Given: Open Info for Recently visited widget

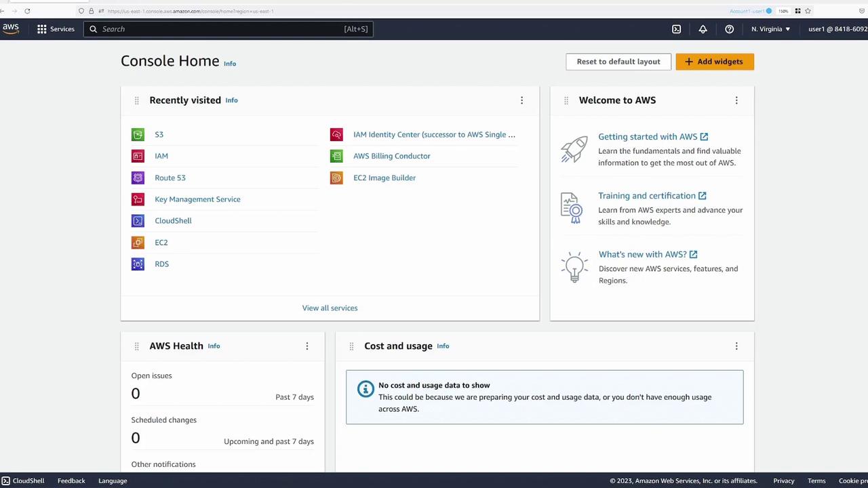Looking at the screenshot, I should [231, 100].
